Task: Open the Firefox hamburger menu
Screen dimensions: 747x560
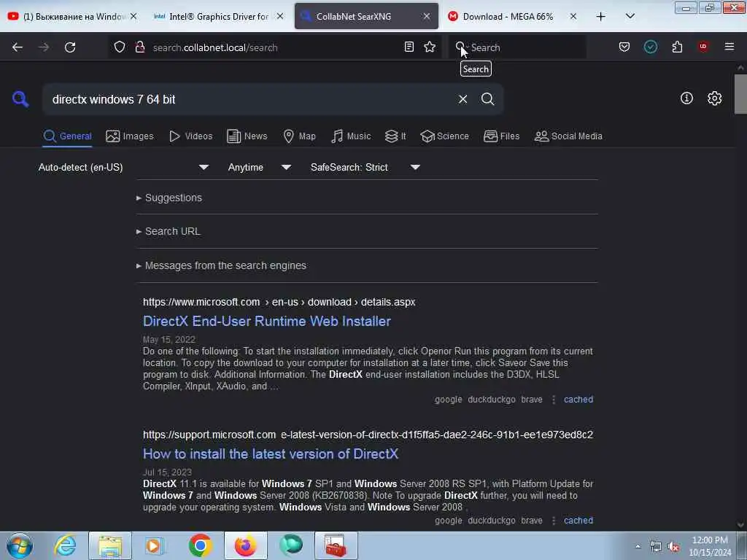Action: (x=729, y=47)
